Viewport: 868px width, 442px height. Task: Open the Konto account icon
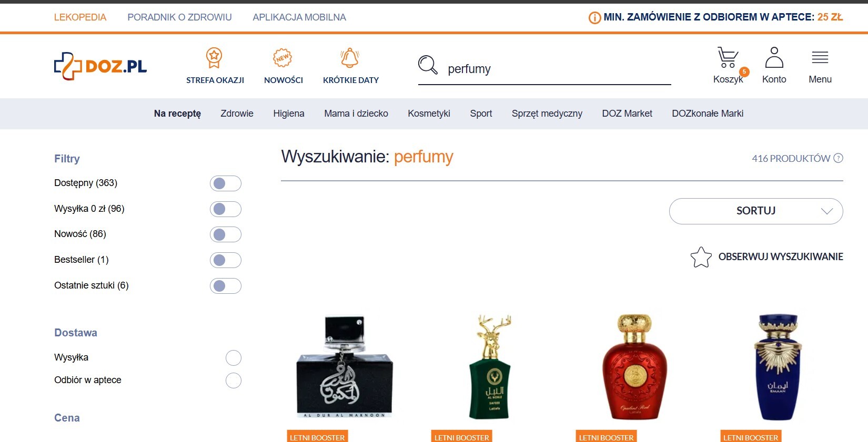pyautogui.click(x=774, y=58)
